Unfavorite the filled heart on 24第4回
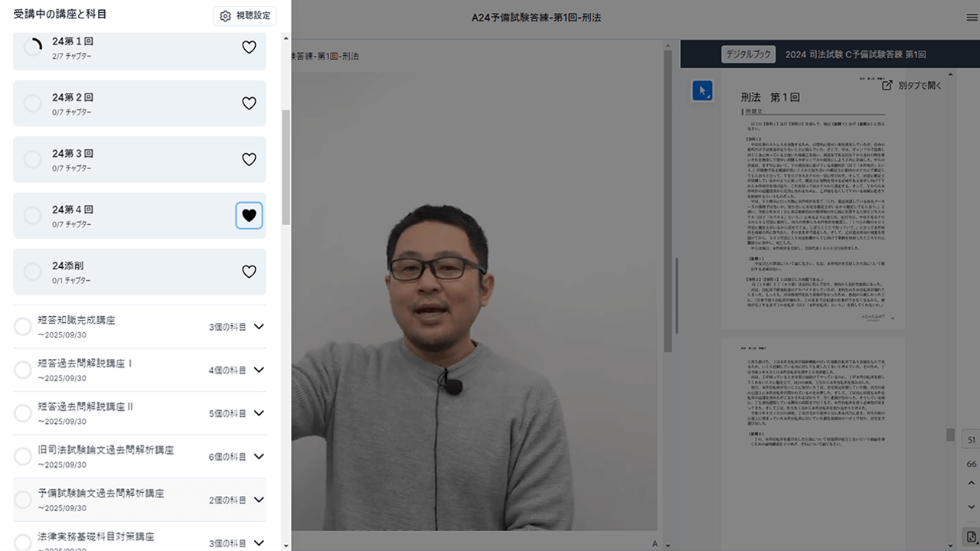Viewport: 980px width, 551px height. (x=249, y=216)
